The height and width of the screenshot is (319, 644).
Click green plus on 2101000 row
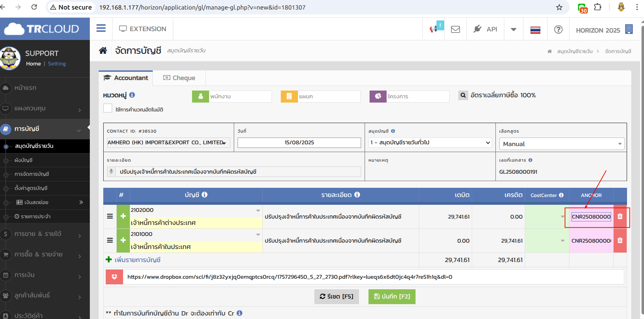pos(123,240)
